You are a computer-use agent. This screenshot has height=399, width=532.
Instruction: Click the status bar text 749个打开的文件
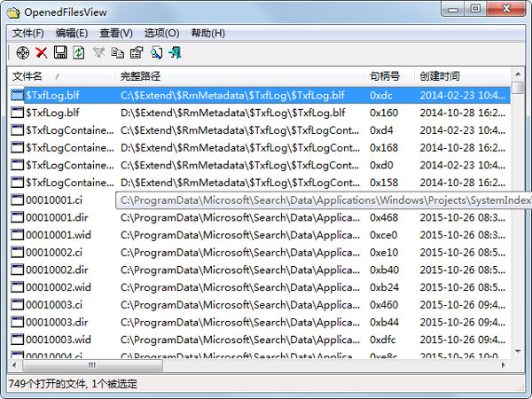[x=48, y=384]
